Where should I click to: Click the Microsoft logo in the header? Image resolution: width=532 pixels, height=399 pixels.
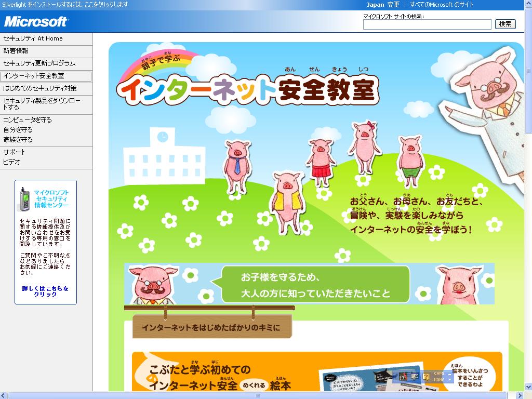pyautogui.click(x=36, y=22)
